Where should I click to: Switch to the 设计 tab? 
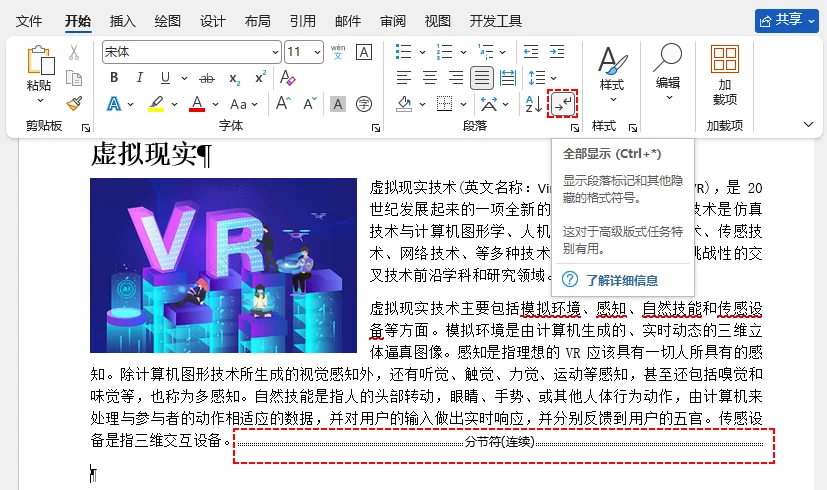(x=213, y=21)
